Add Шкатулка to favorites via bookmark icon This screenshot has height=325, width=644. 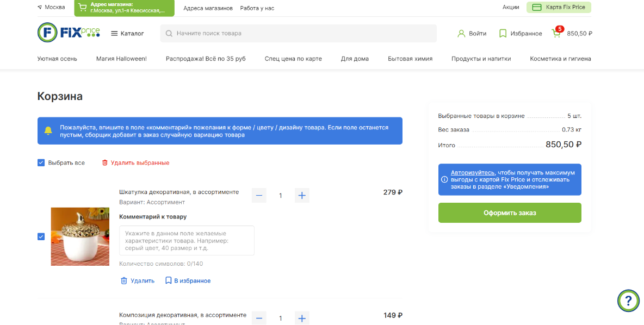169,281
